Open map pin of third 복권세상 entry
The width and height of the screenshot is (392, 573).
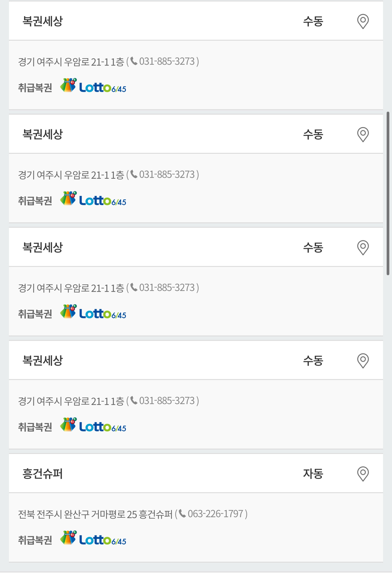(x=363, y=248)
